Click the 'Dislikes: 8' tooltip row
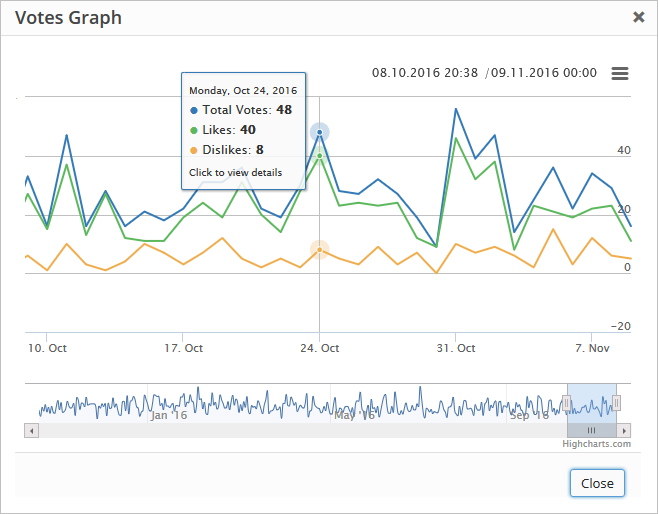 [227, 150]
